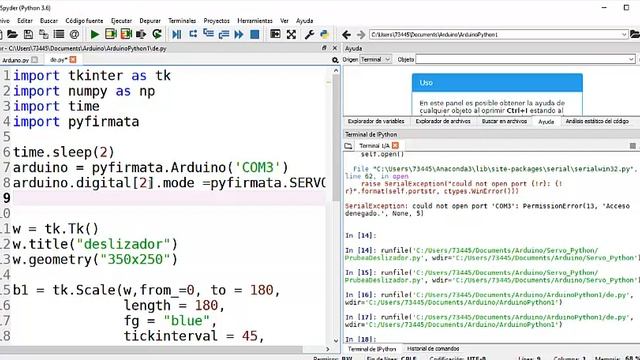Go back with the left arrow icon
This screenshot has height=360, width=640.
click(347, 35)
